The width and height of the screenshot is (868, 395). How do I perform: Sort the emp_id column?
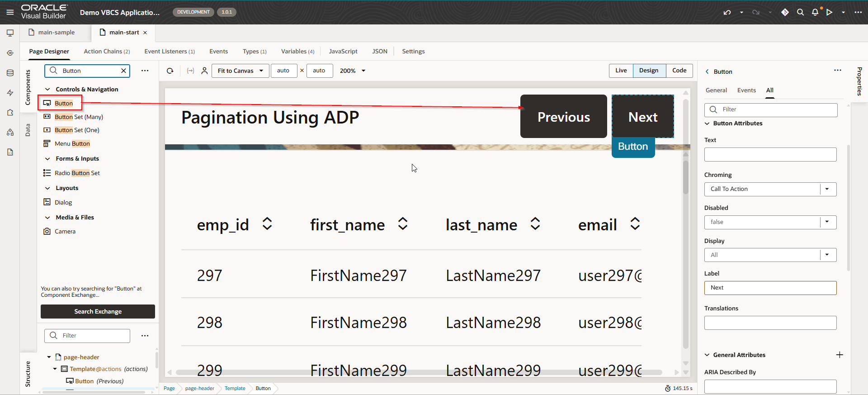[267, 224]
